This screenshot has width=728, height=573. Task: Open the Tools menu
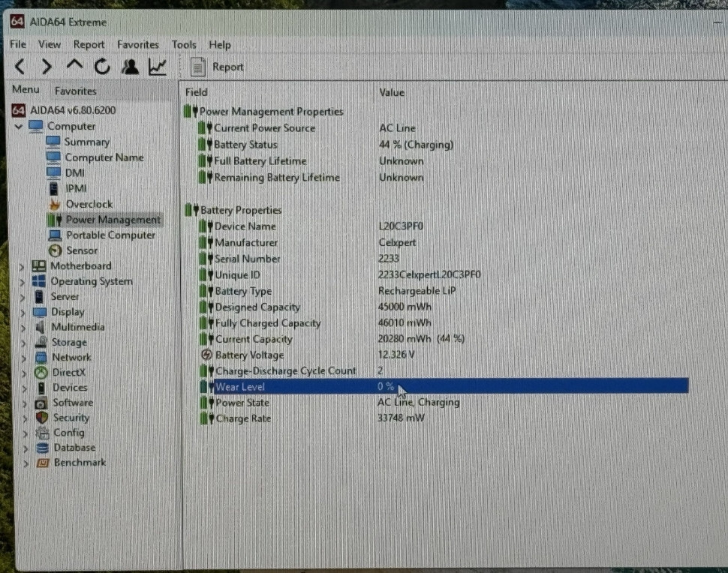tap(183, 45)
